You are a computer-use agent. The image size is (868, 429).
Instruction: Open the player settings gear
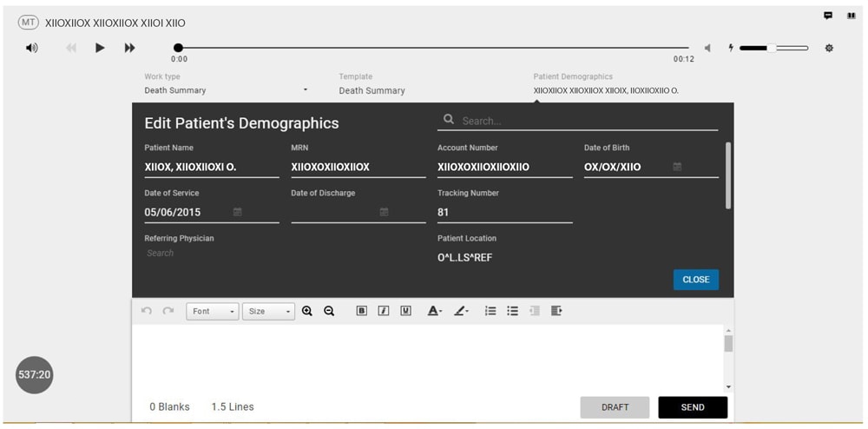click(x=829, y=48)
